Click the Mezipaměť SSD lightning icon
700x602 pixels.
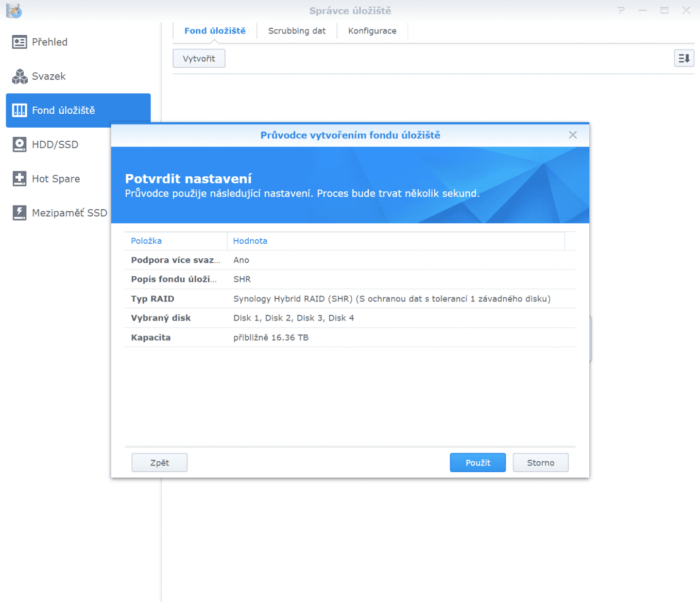click(x=20, y=213)
